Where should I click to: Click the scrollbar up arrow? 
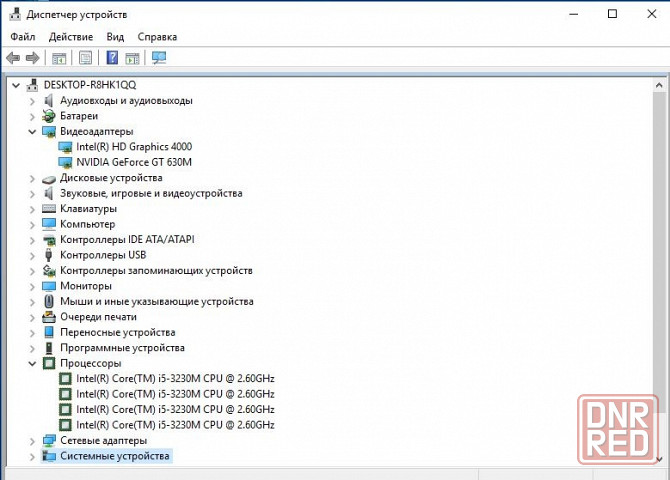coord(659,85)
